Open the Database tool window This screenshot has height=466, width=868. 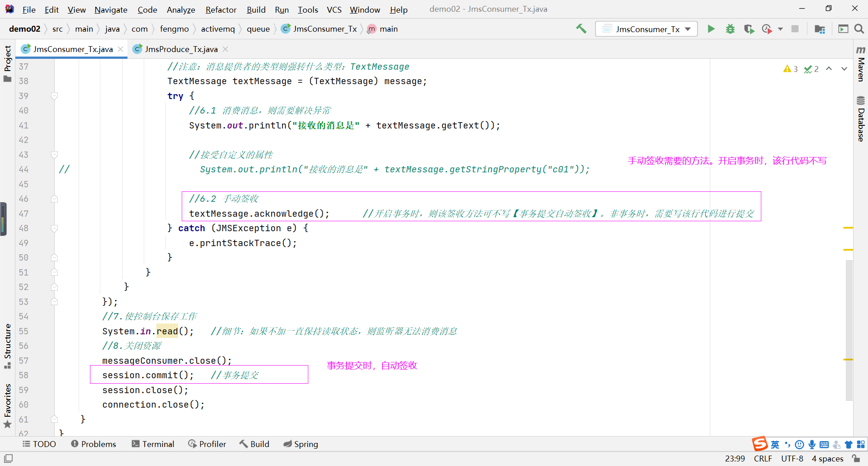861,119
